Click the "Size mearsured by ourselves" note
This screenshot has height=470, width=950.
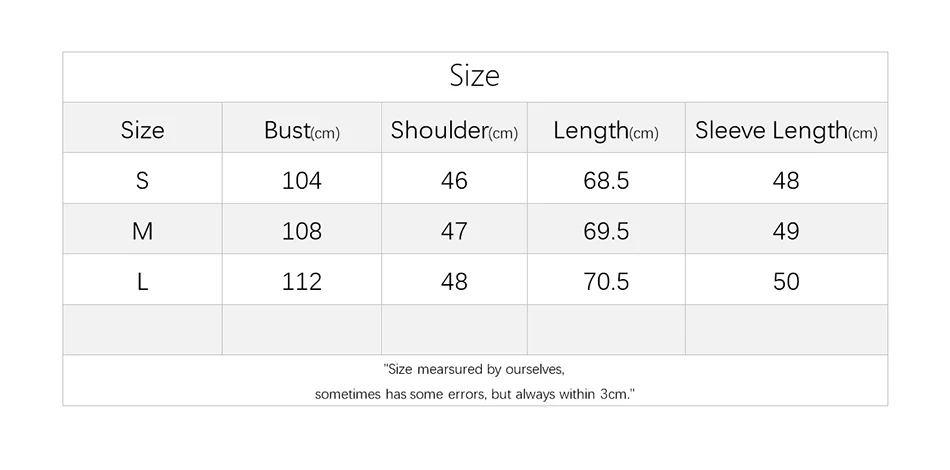(474, 370)
